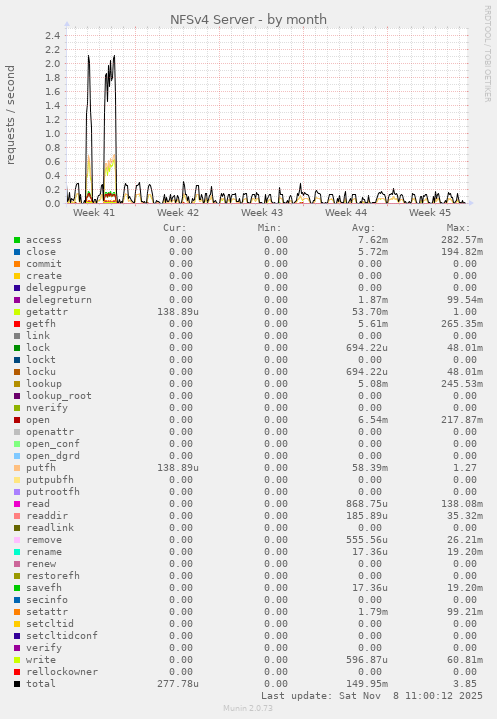Select the Week 45 axis label
Image resolution: width=497 pixels, height=719 pixels.
[x=430, y=213]
